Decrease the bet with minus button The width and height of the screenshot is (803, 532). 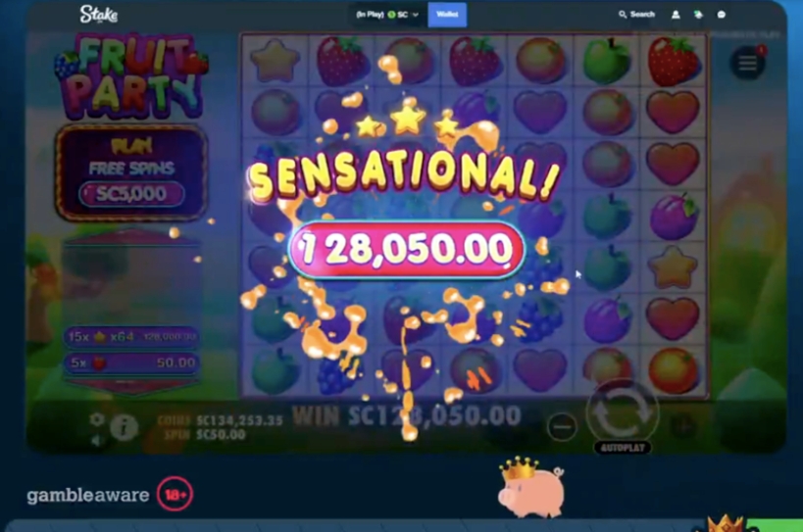point(562,426)
